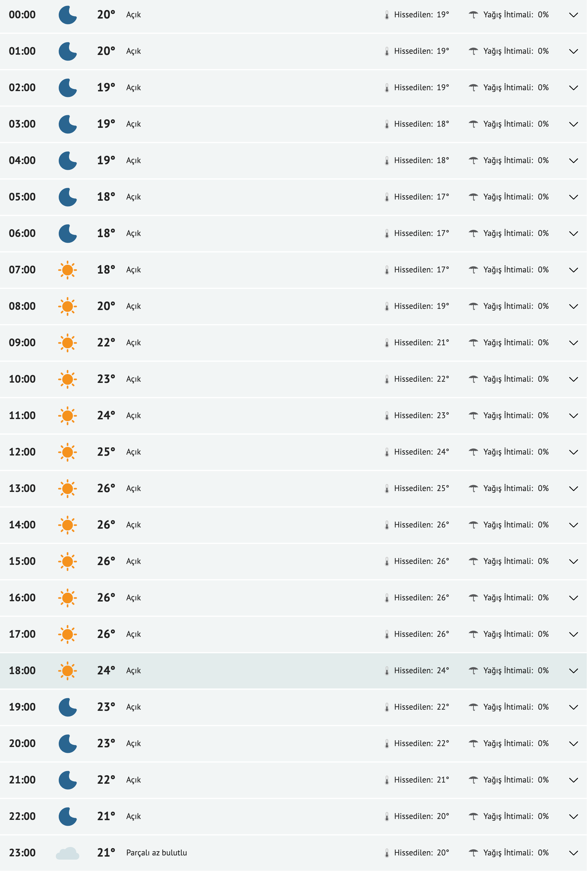Click the sun icon at 07:00
Image resolution: width=588 pixels, height=871 pixels.
coord(68,270)
